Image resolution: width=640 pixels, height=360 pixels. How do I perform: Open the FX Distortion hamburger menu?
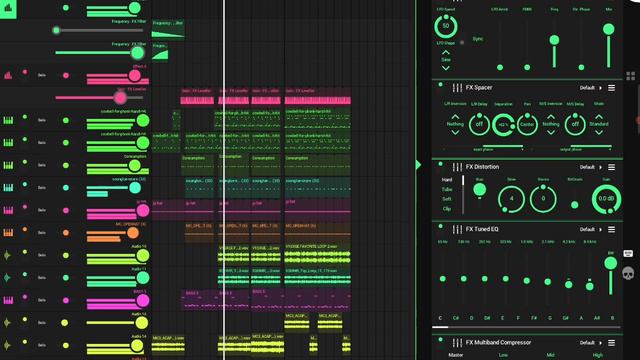tap(611, 167)
